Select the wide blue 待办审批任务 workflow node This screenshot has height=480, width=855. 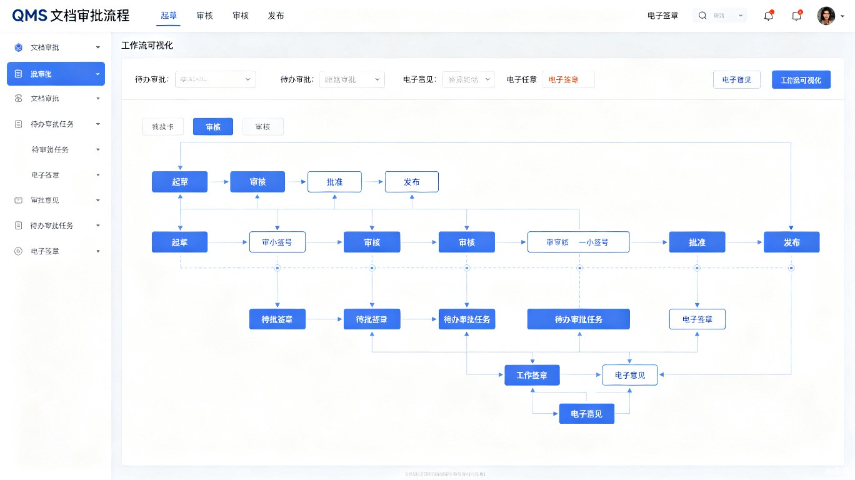pos(578,319)
